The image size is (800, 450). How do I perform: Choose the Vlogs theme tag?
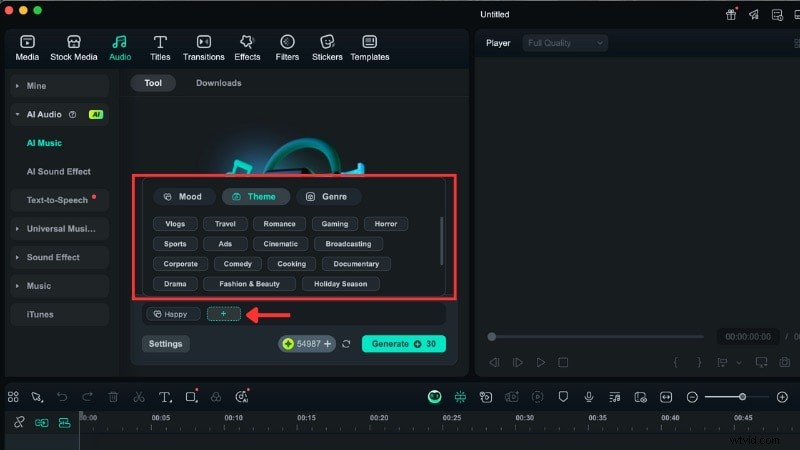tap(175, 223)
